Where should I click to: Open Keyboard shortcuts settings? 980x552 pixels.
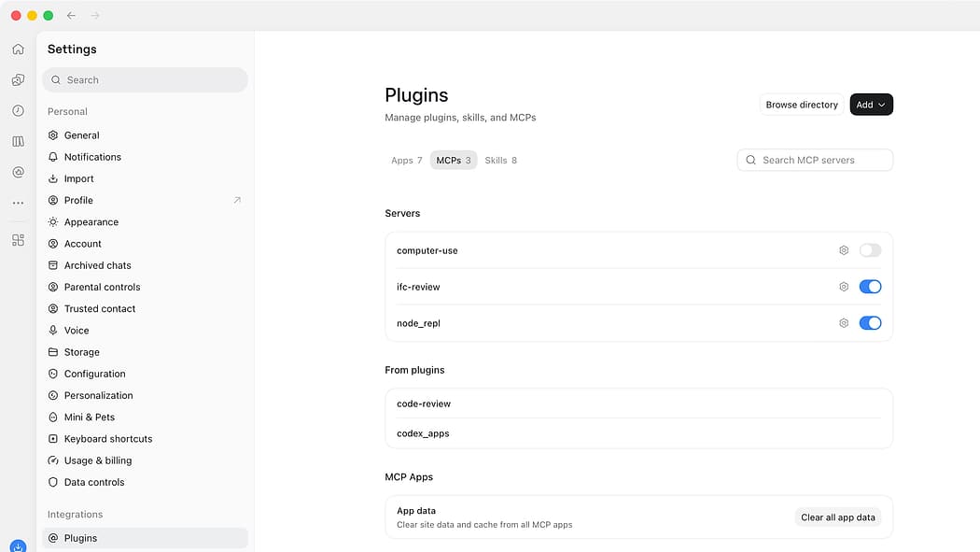coord(145,439)
